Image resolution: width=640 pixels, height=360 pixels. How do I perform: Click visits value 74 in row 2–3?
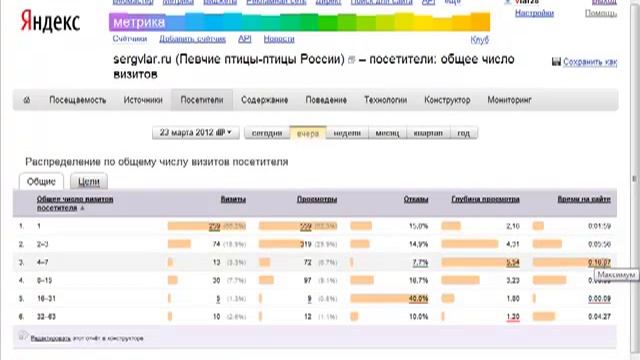point(216,244)
